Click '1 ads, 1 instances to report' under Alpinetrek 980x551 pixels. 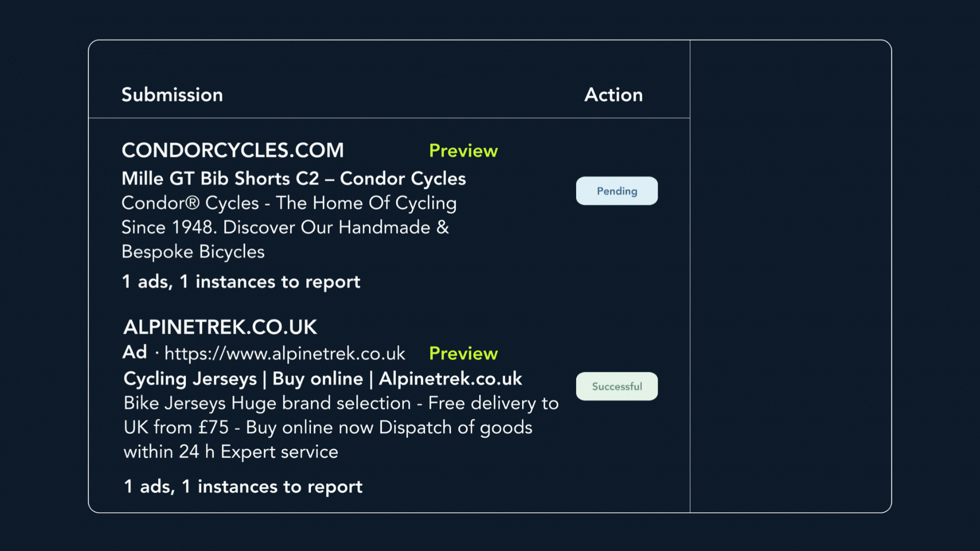(x=243, y=486)
